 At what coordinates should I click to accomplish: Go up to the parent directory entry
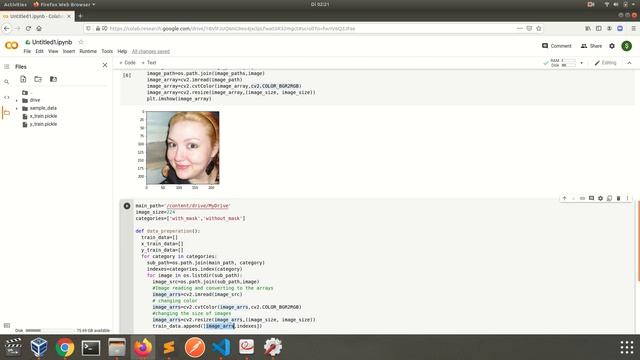[26, 93]
